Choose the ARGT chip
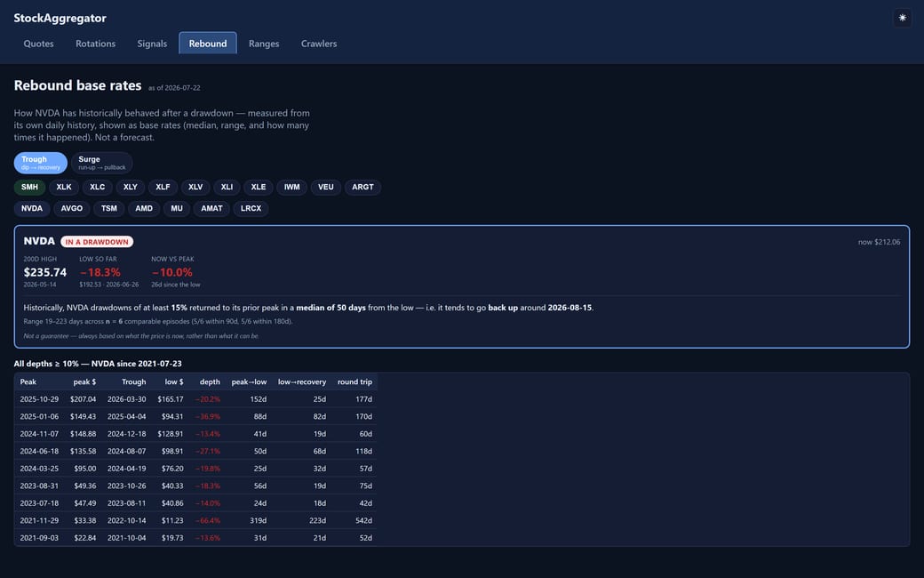Image resolution: width=924 pixels, height=578 pixels. (x=362, y=187)
